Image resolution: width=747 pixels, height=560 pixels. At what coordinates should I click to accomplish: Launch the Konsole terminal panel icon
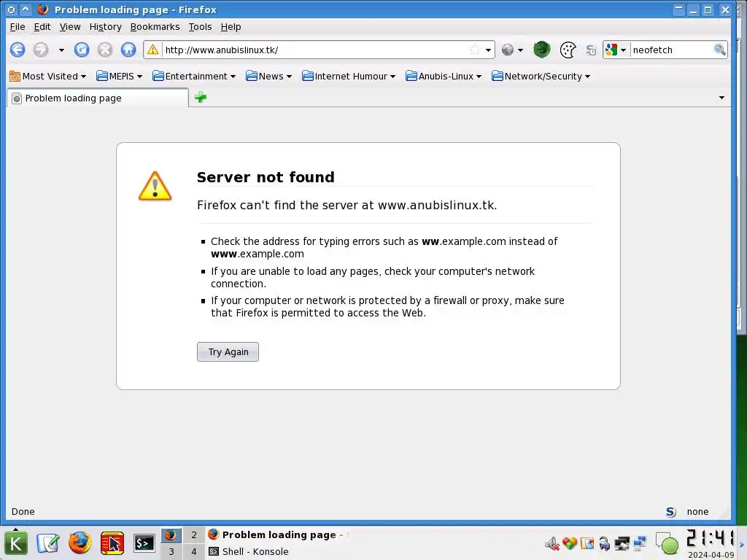(144, 543)
